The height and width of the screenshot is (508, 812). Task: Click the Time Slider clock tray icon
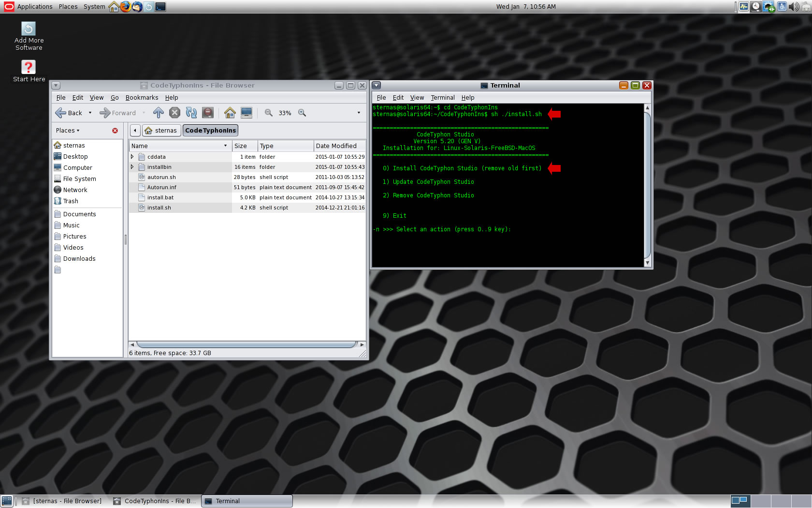pos(756,7)
